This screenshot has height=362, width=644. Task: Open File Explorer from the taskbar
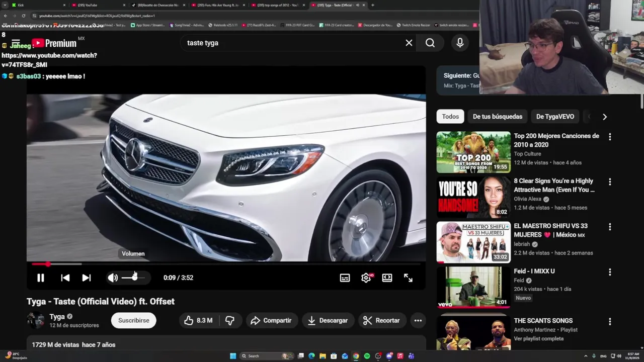(x=323, y=356)
